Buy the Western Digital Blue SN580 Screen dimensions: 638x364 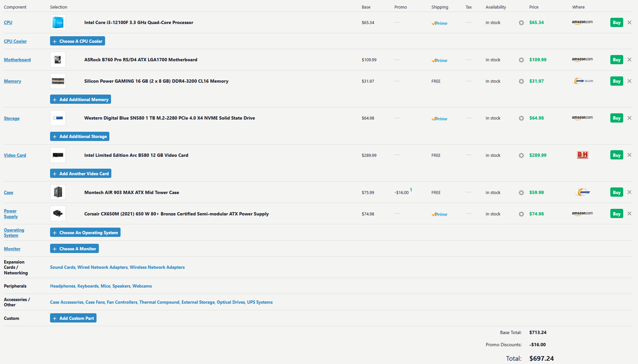coord(617,118)
